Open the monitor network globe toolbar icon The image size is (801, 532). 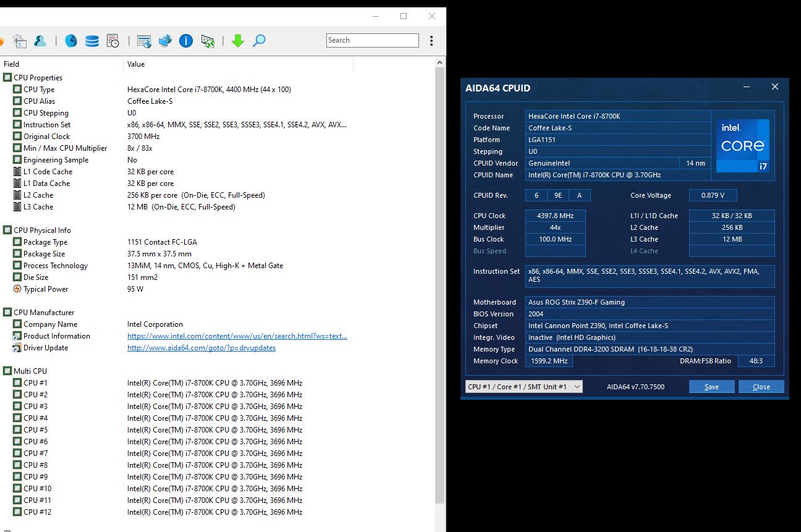165,41
